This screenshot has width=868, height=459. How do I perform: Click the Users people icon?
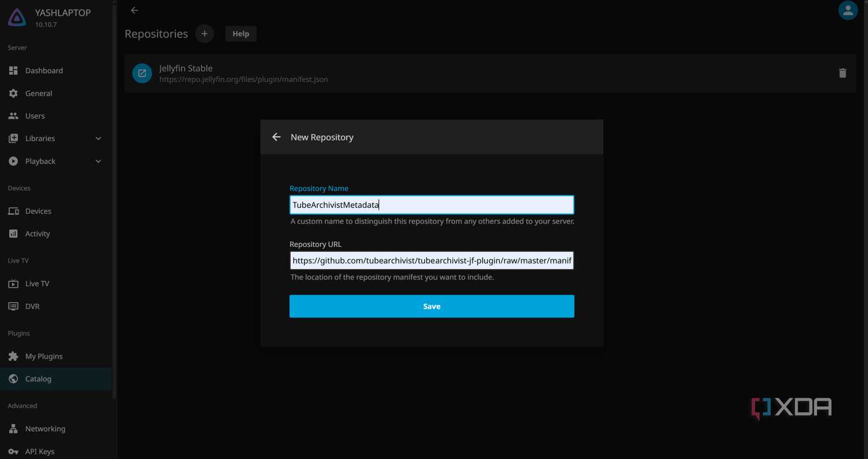[x=13, y=116]
